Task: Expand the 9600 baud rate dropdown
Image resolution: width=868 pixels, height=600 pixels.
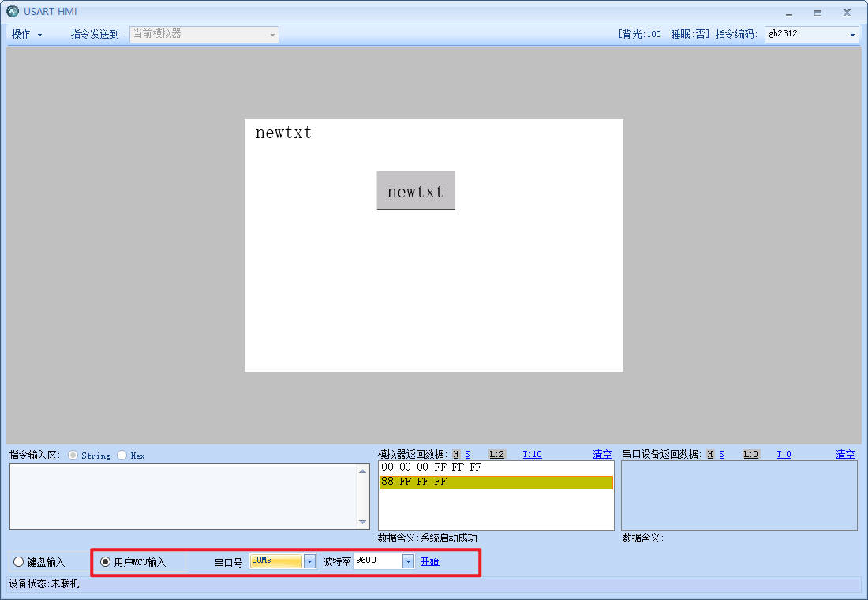Action: pyautogui.click(x=408, y=561)
